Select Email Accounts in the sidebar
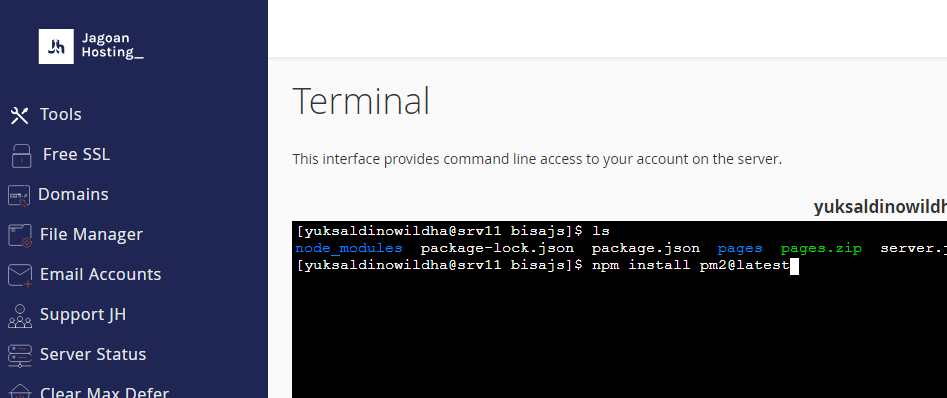Screen dimensions: 947x398 click(100, 274)
